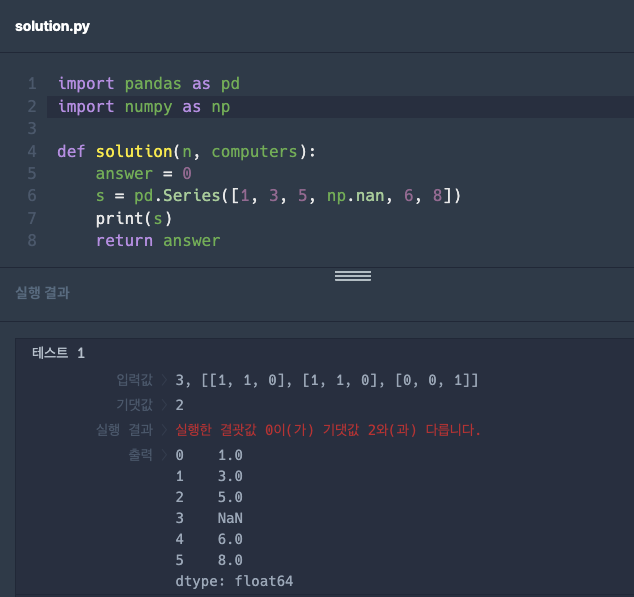Click line number 3 in gutter
Viewport: 634px width, 597px height.
click(x=32, y=129)
